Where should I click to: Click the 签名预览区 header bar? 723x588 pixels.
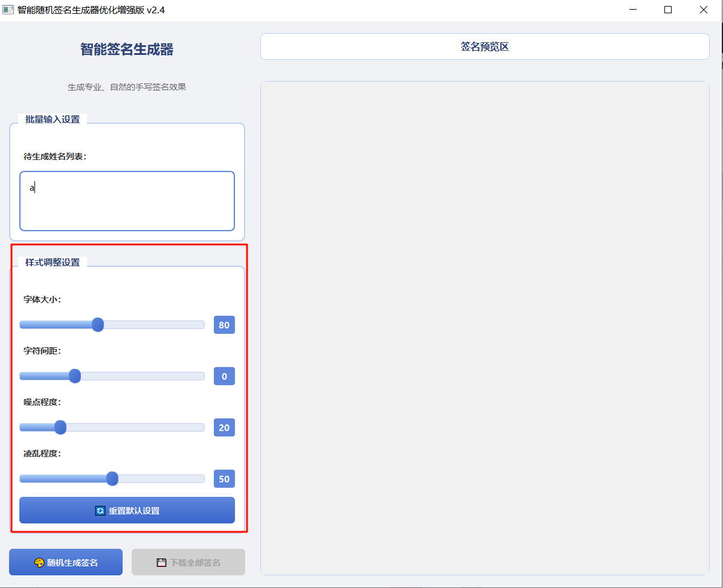pos(484,46)
